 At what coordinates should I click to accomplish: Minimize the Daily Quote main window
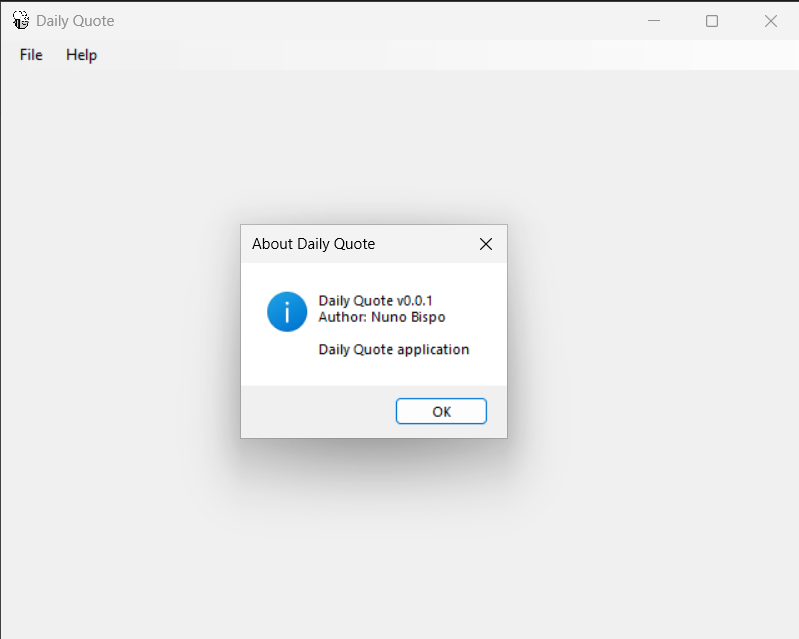coord(654,21)
